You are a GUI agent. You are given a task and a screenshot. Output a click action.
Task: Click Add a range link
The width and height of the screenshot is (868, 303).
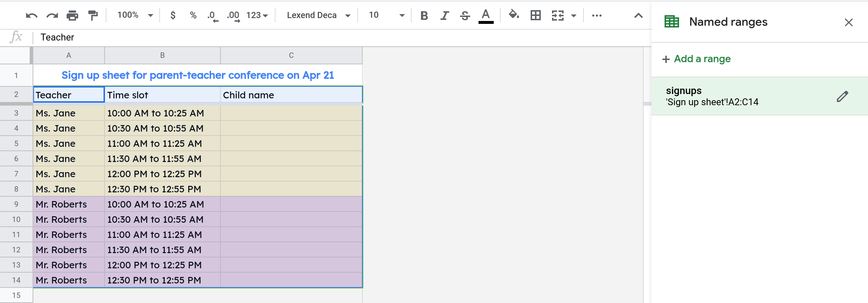click(696, 59)
